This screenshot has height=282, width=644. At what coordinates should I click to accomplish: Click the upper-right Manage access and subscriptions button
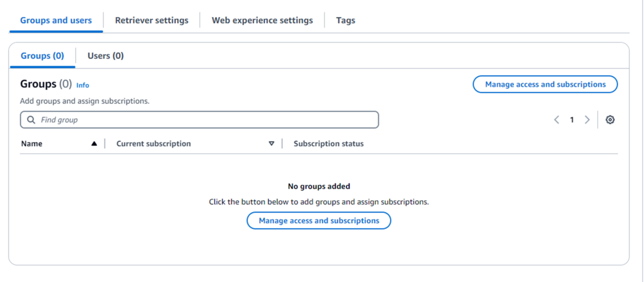(545, 84)
